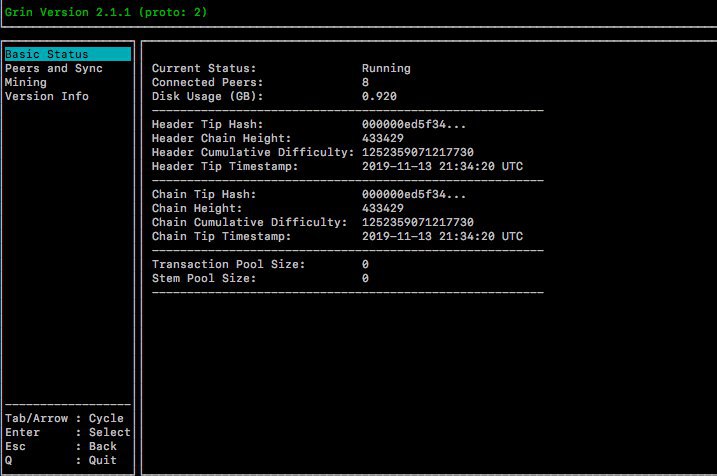This screenshot has height=476, width=717.
Task: Click the Stem Pool Size label
Action: (204, 278)
